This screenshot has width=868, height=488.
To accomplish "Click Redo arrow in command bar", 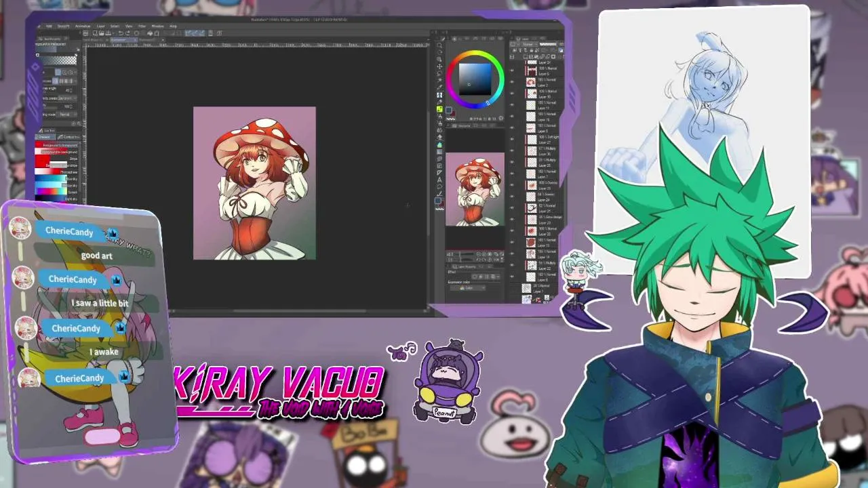I will [x=127, y=33].
